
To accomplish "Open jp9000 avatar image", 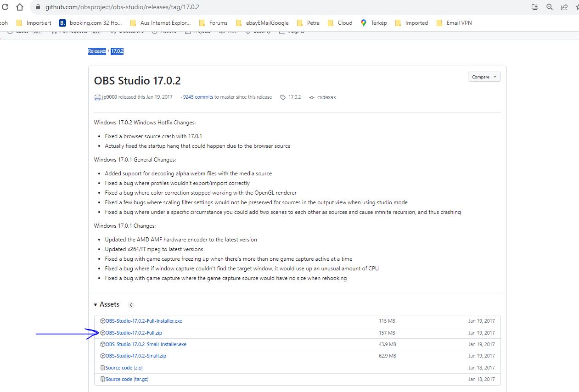I will (x=97, y=97).
